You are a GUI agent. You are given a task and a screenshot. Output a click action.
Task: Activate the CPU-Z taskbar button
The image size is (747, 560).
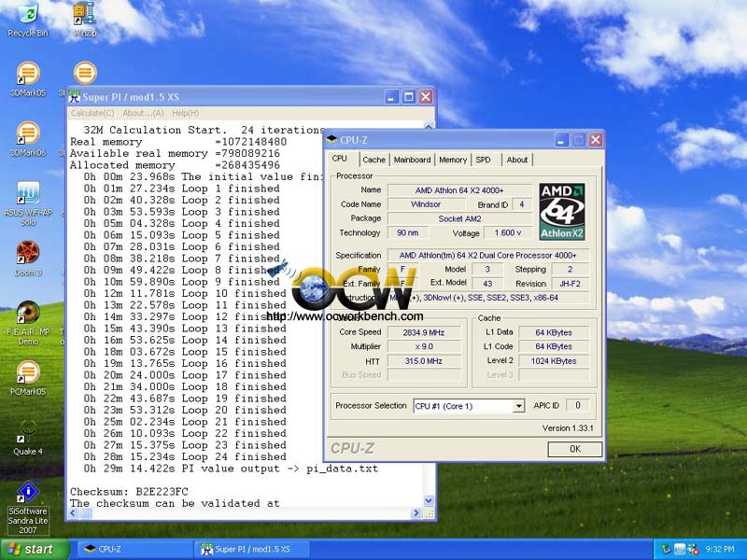pyautogui.click(x=134, y=549)
